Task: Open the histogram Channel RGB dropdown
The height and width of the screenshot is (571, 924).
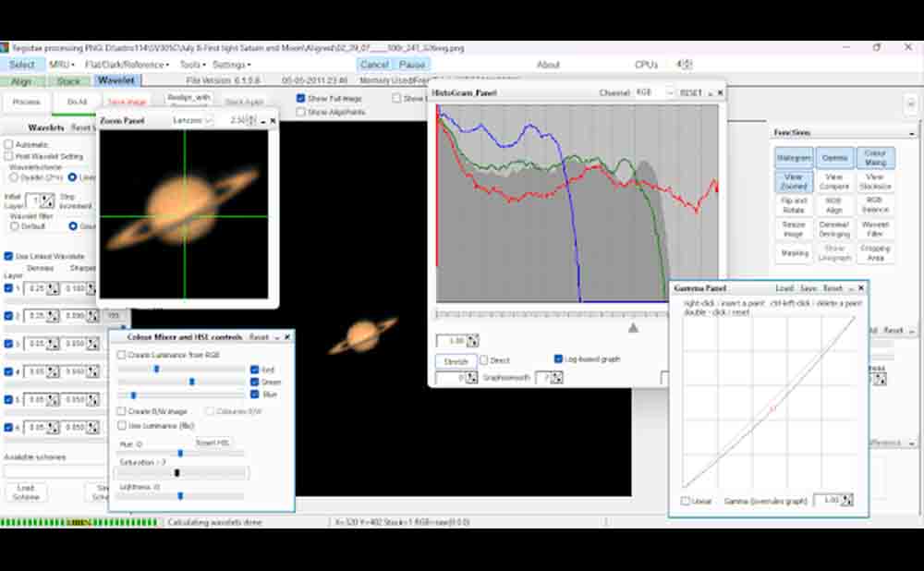Action: tap(651, 93)
